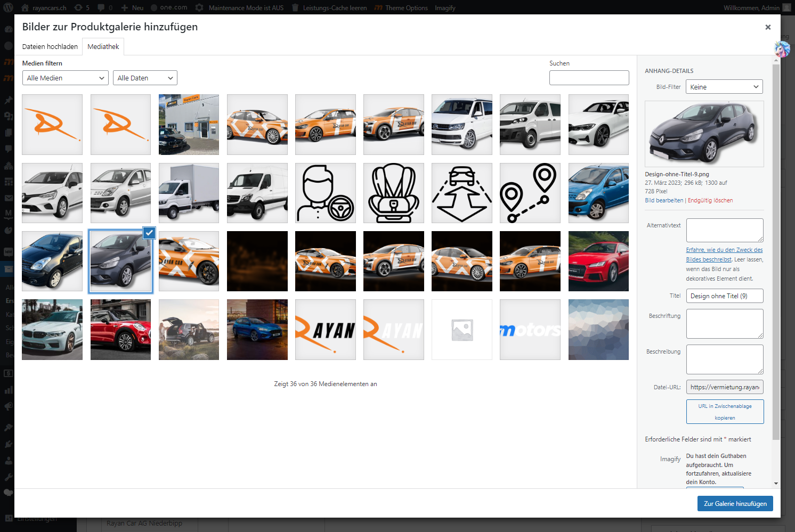
Task: Select the blue polygon abstract image
Action: click(598, 330)
